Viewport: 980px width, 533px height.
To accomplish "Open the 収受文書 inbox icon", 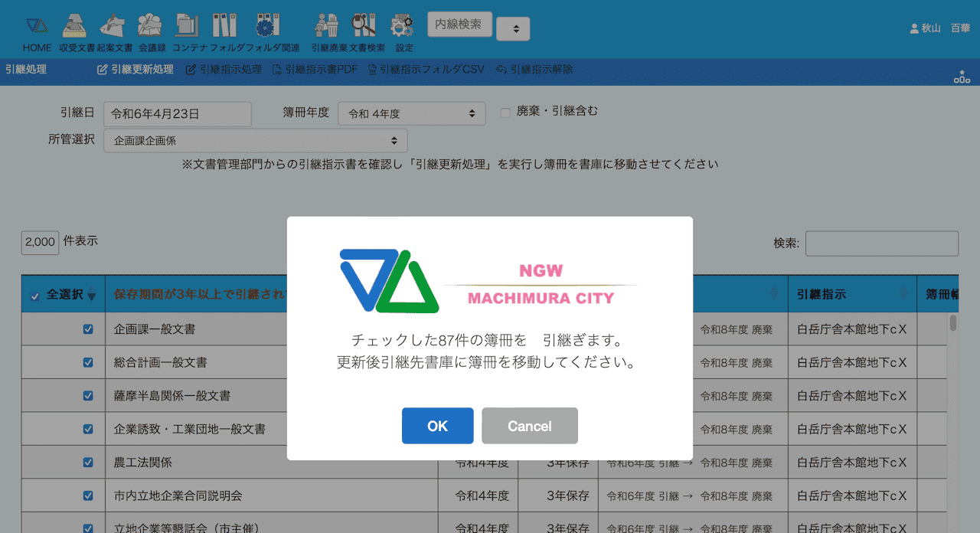I will (75, 26).
